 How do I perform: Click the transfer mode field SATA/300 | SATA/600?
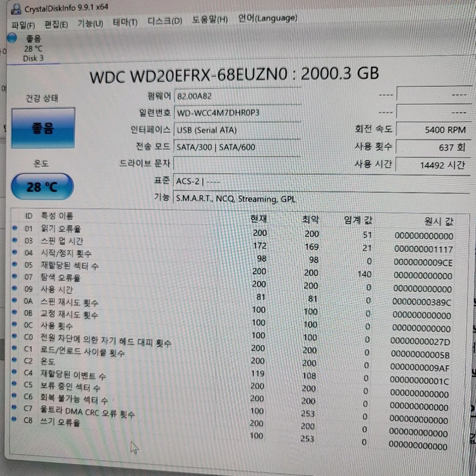237,147
